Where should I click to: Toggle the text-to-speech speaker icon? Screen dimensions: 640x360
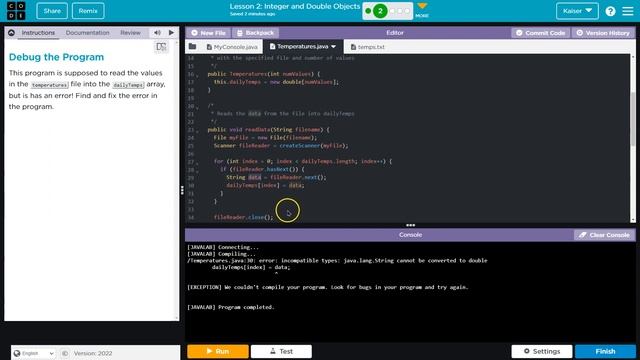point(157,33)
